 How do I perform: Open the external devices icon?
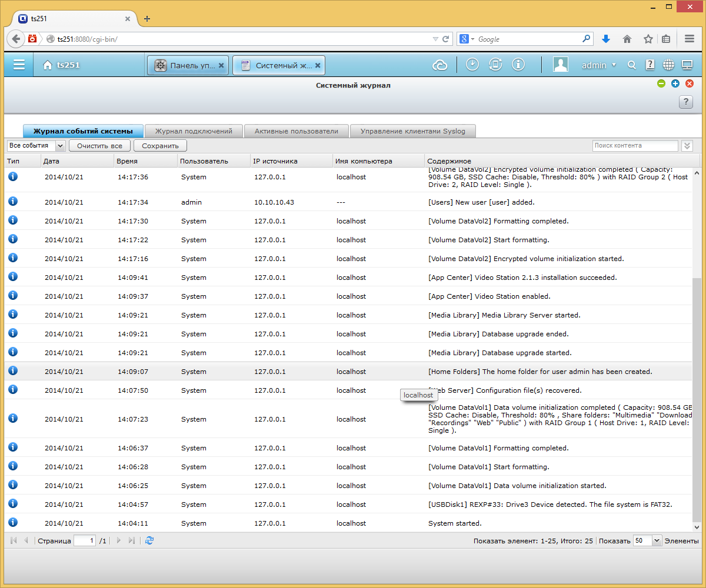click(x=495, y=65)
